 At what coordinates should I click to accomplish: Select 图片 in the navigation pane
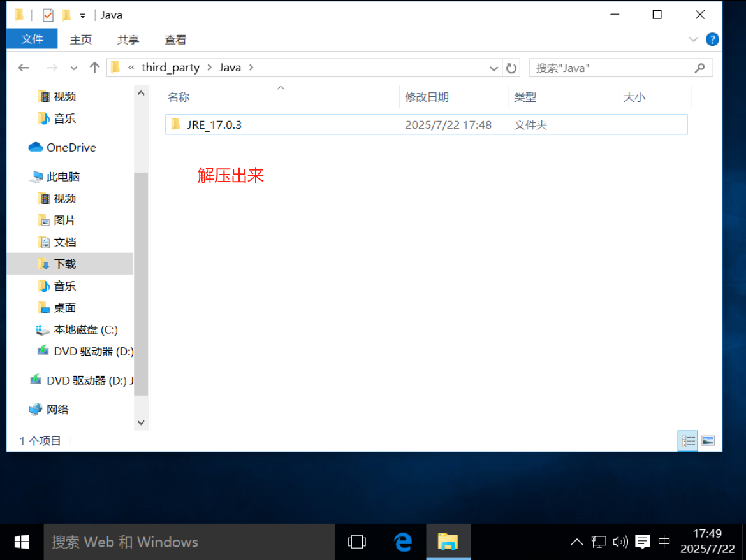pos(64,220)
